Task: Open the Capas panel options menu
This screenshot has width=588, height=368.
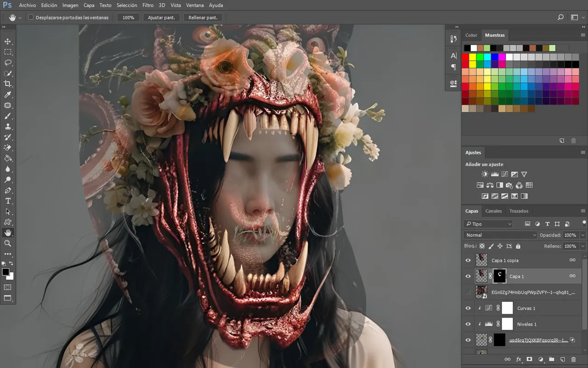Action: click(x=583, y=211)
